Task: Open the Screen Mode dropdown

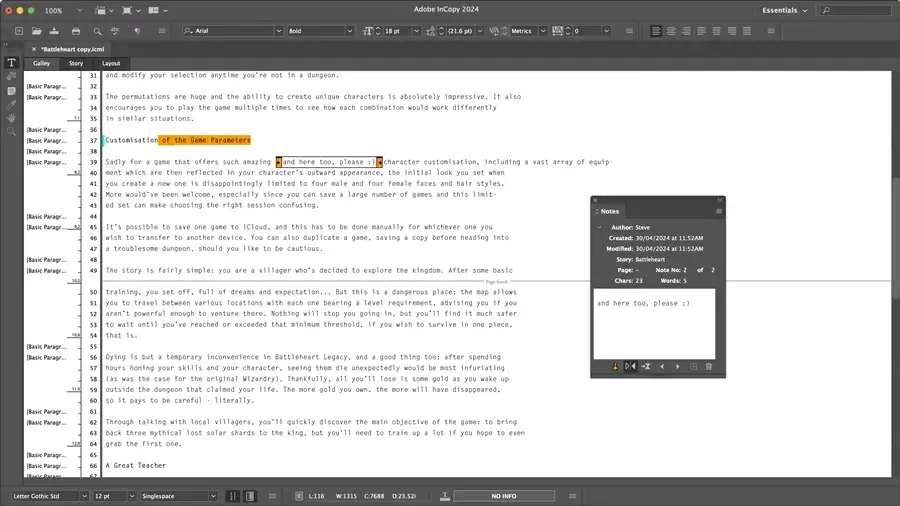Action: (131, 10)
